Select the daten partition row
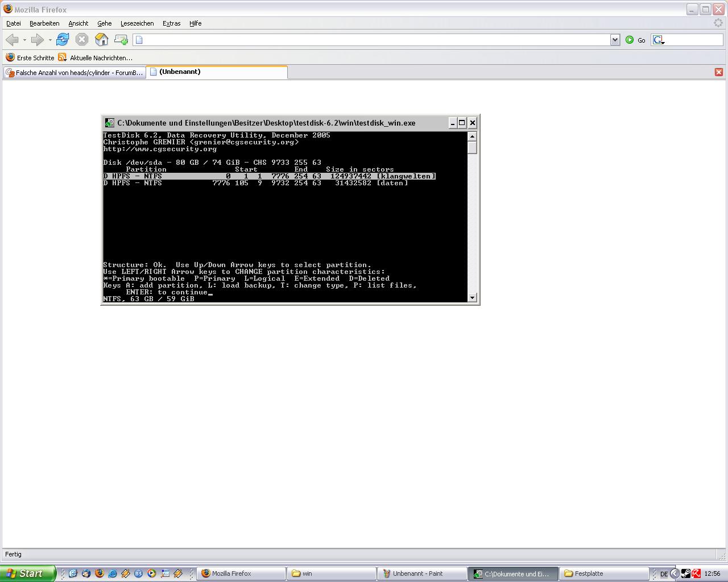 tap(256, 183)
